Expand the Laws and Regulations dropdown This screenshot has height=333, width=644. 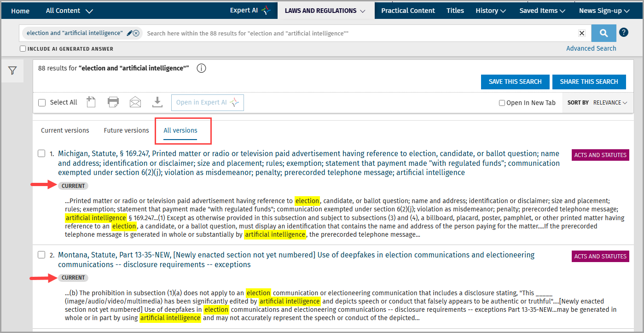[325, 11]
